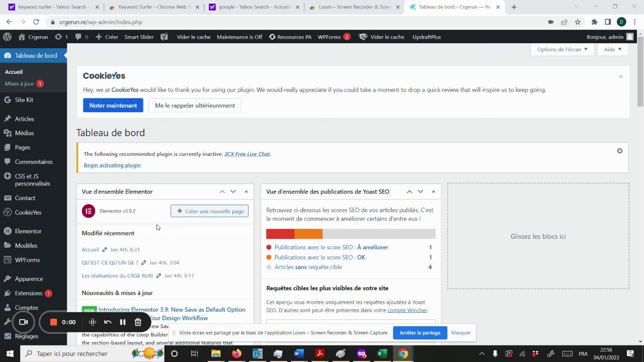Move Elementor widget down
Viewport: 644px width, 362px height.
[233, 192]
